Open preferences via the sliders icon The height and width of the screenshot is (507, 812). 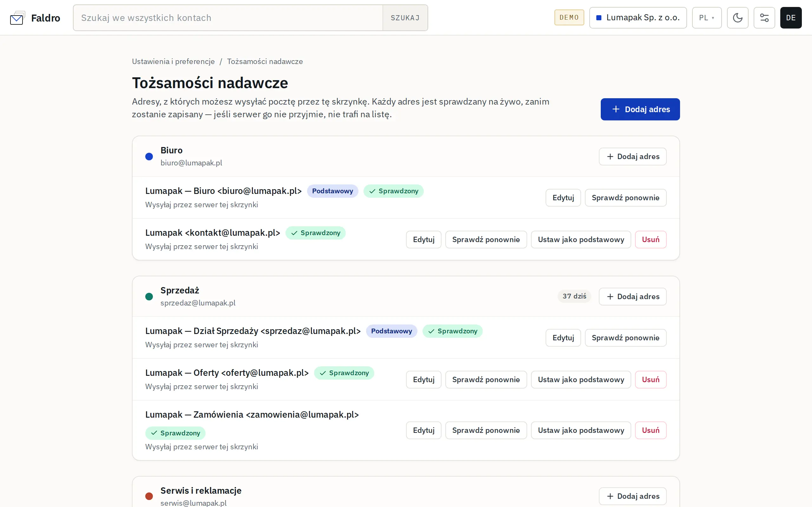coord(764,18)
